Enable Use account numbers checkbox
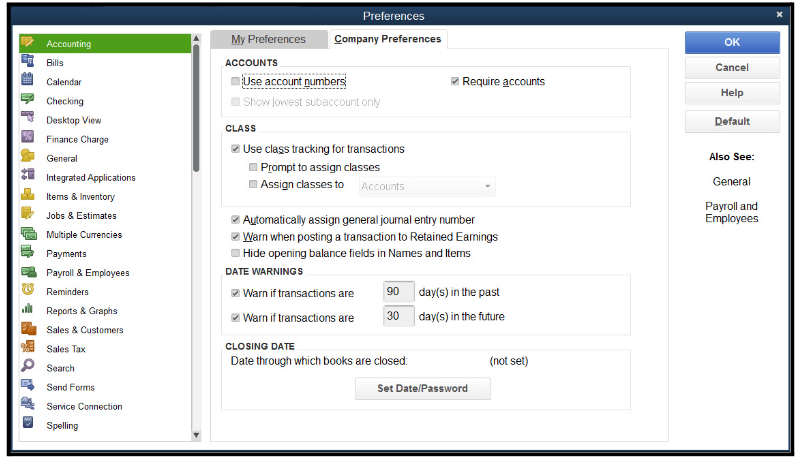The width and height of the screenshot is (800, 461). coord(235,82)
